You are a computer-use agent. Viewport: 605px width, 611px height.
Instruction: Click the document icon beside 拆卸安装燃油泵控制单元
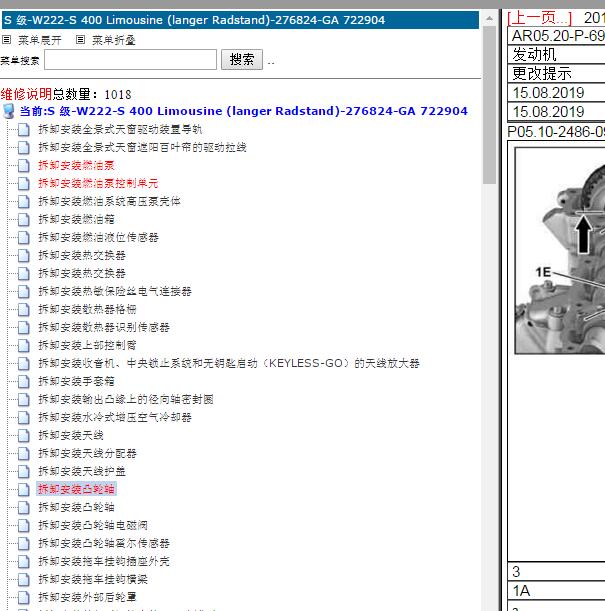tap(24, 184)
